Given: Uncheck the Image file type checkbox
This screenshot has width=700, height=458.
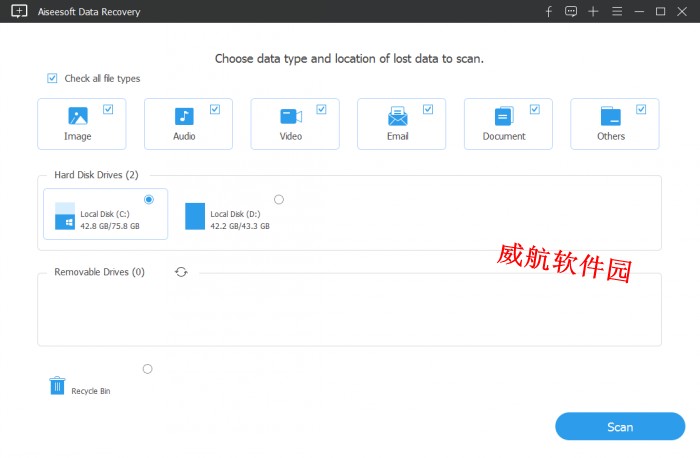Looking at the screenshot, I should pos(108,109).
